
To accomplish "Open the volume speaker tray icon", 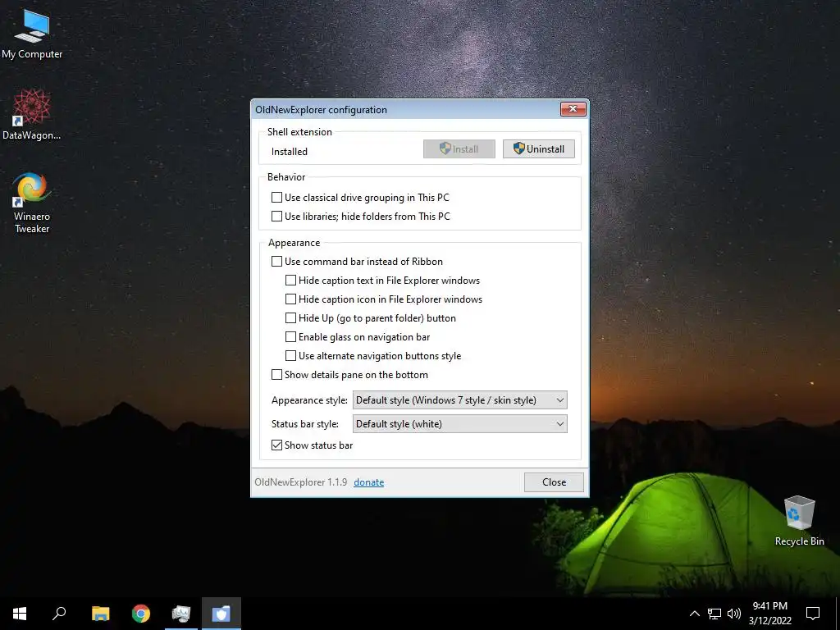I will pos(734,614).
